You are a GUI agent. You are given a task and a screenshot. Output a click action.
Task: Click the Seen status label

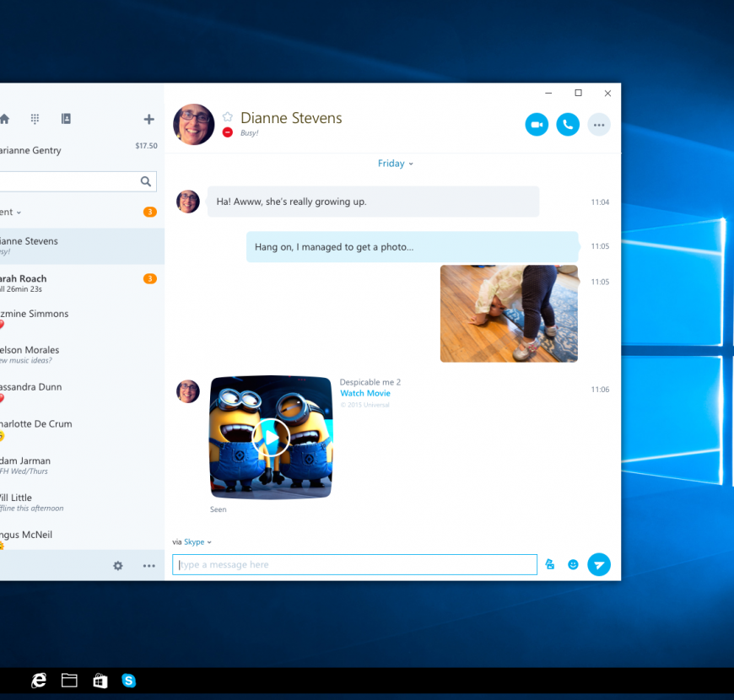tap(219, 509)
